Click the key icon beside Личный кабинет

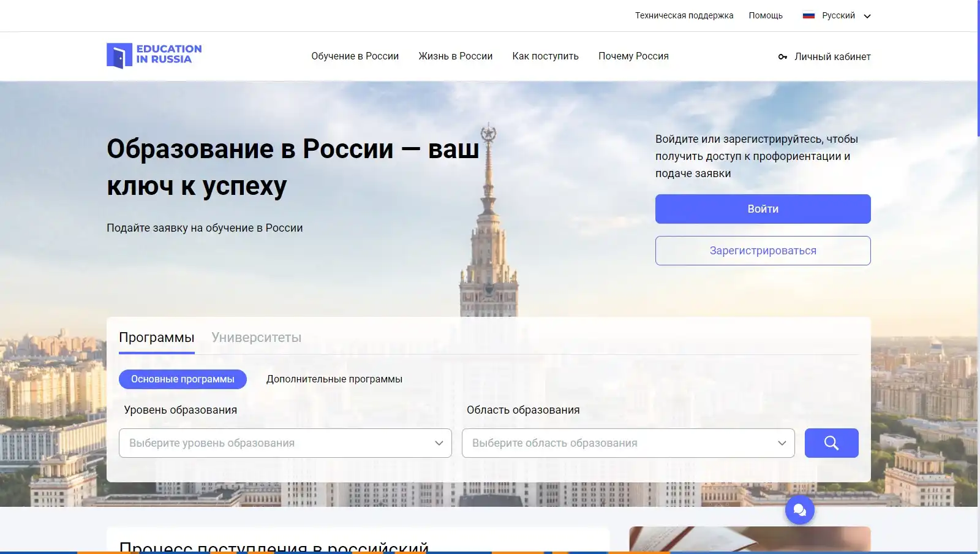[x=782, y=57]
